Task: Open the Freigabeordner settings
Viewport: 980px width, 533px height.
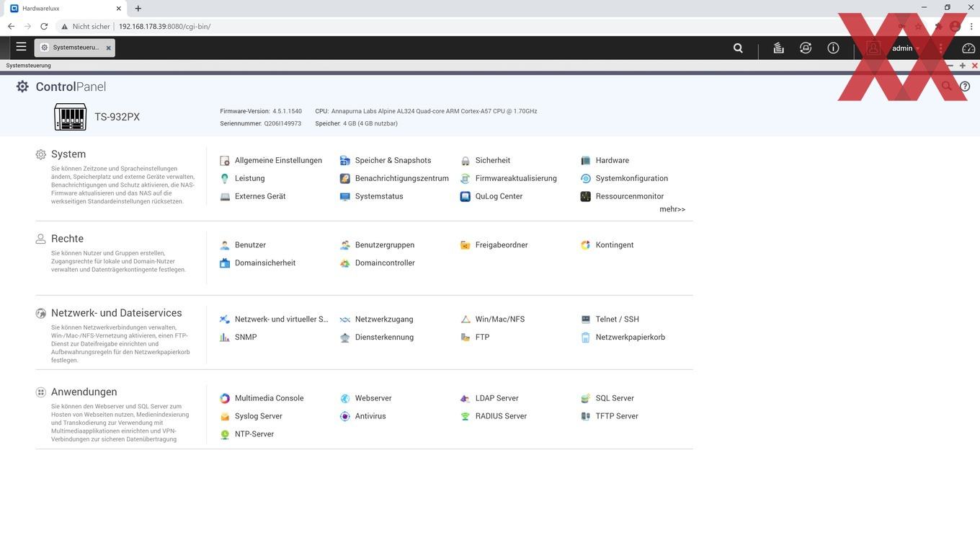Action: tap(501, 245)
